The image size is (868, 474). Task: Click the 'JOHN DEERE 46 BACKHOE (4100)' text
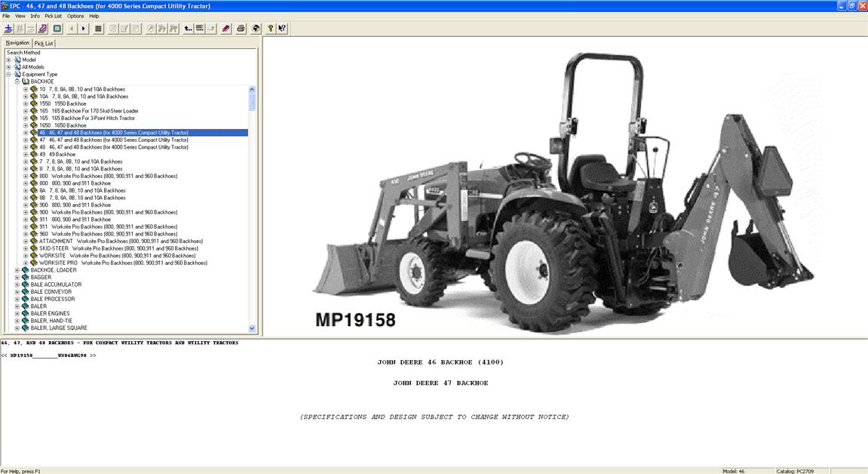[440, 362]
